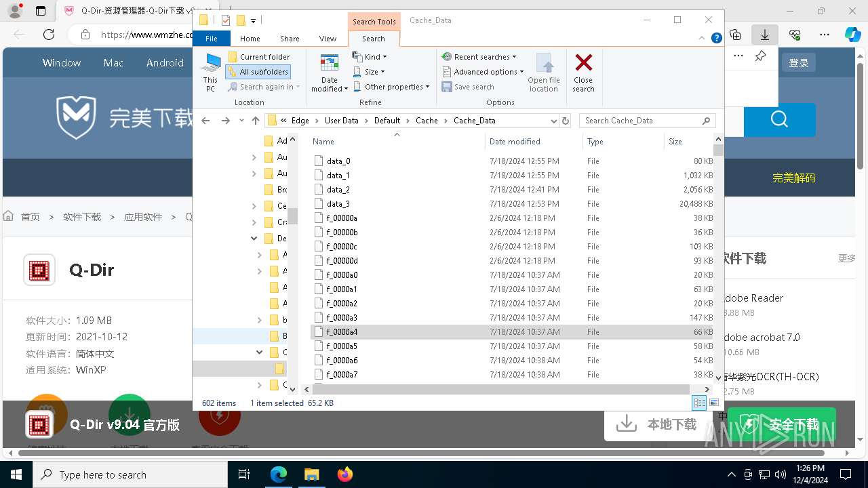The image size is (868, 488).
Task: Click the 登录 login button on webpage
Action: point(799,63)
